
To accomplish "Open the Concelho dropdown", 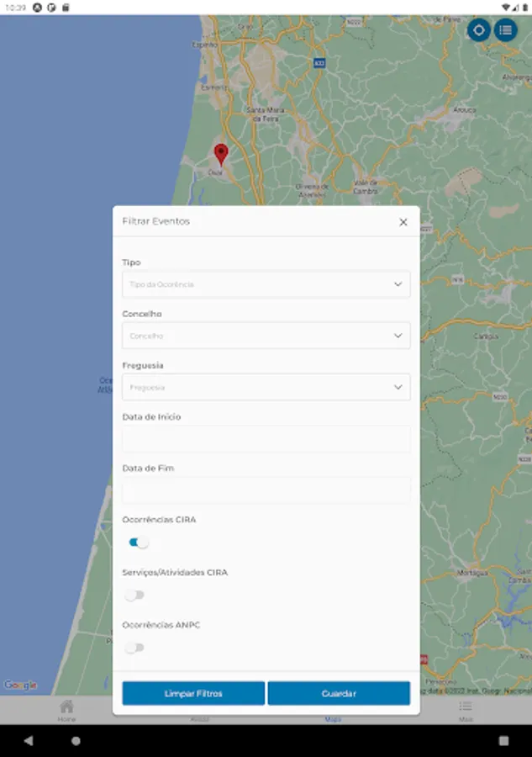I will pos(266,336).
